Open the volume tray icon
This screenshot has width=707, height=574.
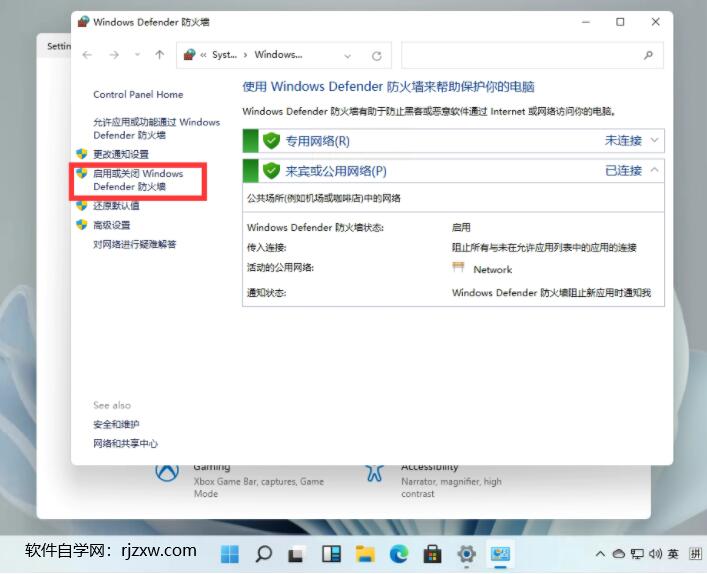pyautogui.click(x=655, y=554)
